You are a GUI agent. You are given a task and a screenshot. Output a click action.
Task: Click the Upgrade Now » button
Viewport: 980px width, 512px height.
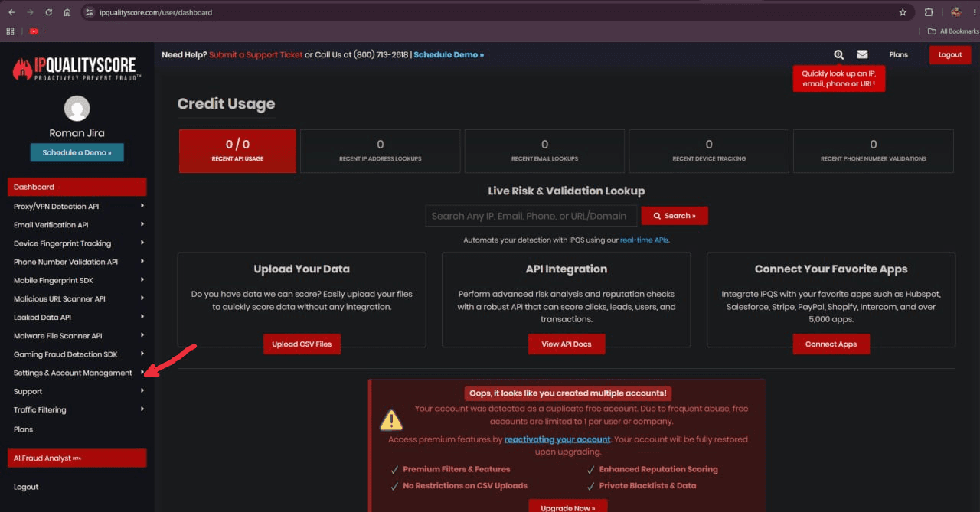pyautogui.click(x=567, y=507)
